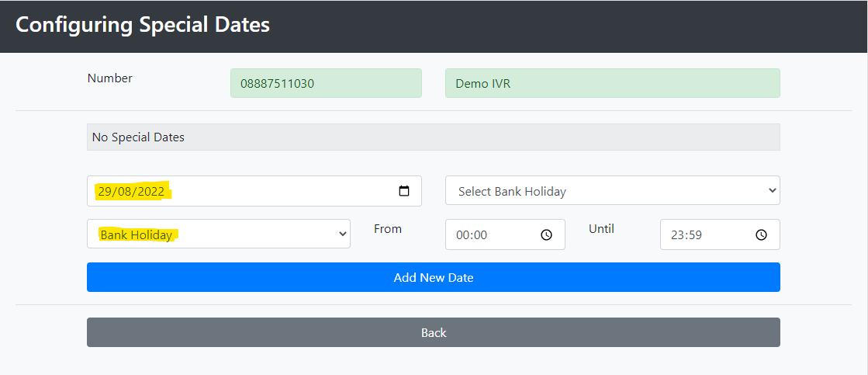The height and width of the screenshot is (375, 868).
Task: Click the Add New Date button
Action: click(434, 277)
